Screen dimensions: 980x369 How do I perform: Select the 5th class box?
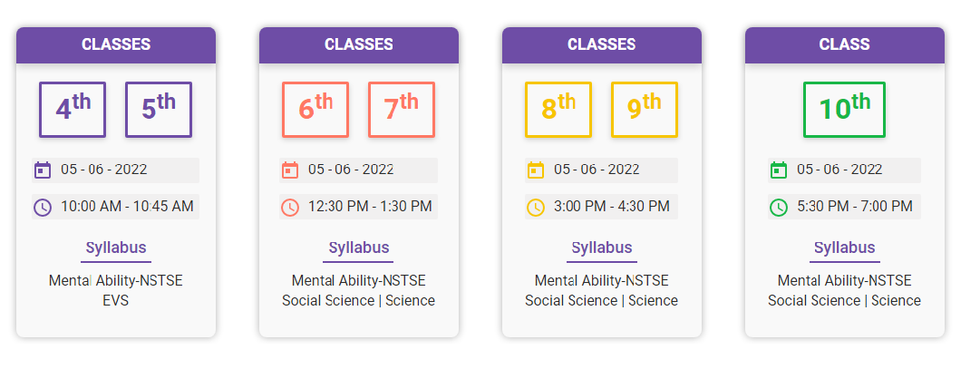[x=159, y=110]
